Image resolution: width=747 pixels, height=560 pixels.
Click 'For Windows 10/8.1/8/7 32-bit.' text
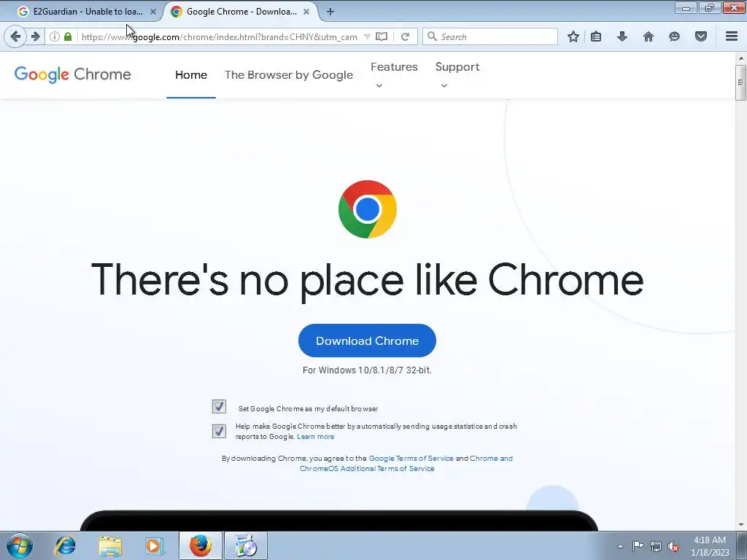click(367, 370)
